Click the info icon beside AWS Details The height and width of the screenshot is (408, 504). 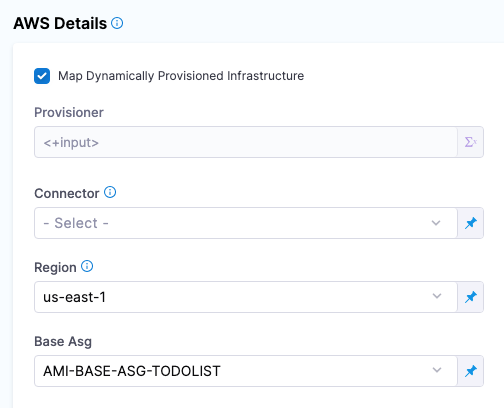click(x=117, y=23)
